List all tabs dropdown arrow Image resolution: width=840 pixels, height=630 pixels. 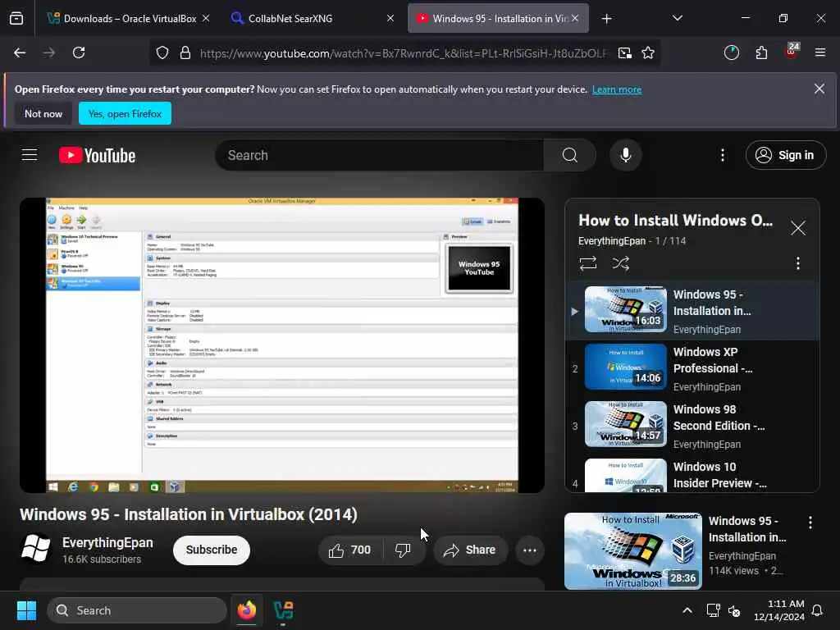point(677,18)
